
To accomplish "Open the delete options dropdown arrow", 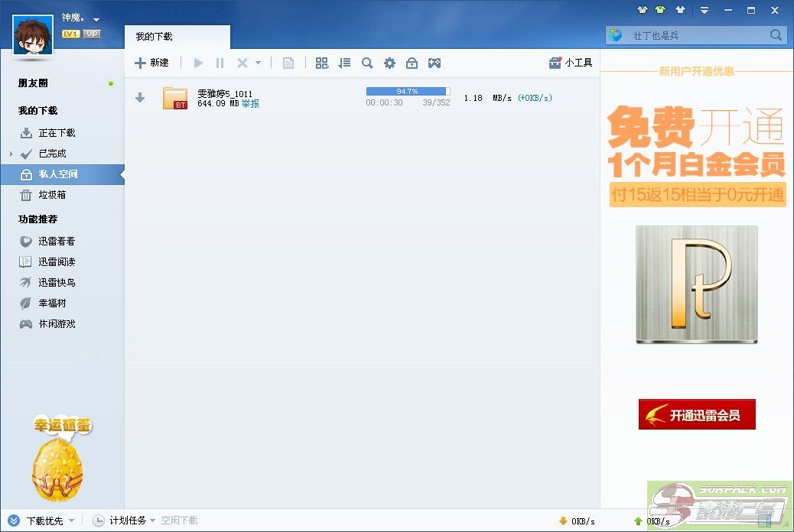I will [258, 63].
